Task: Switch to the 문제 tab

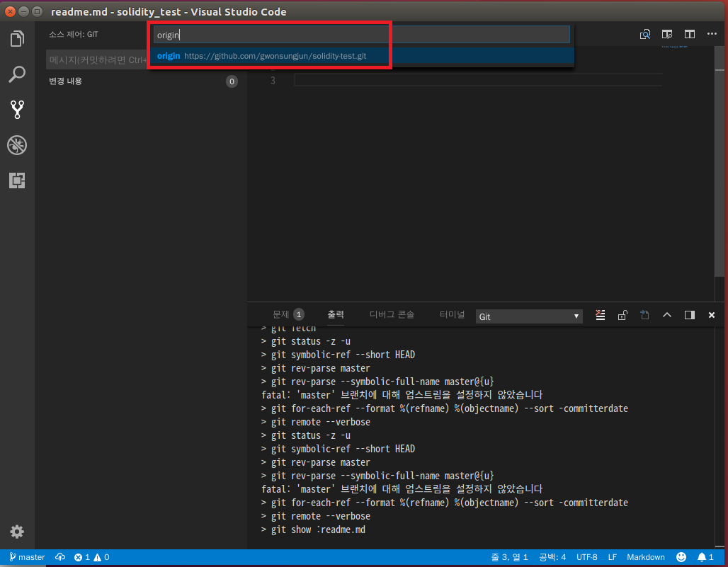Action: click(x=288, y=314)
